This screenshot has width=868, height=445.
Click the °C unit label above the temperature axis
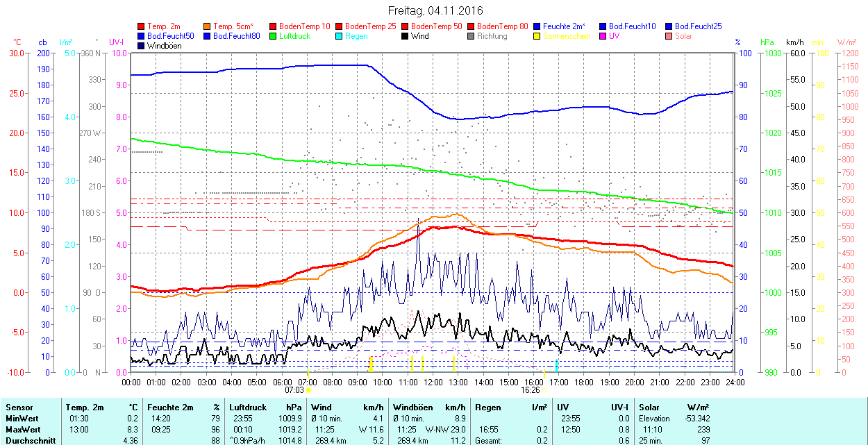point(17,42)
